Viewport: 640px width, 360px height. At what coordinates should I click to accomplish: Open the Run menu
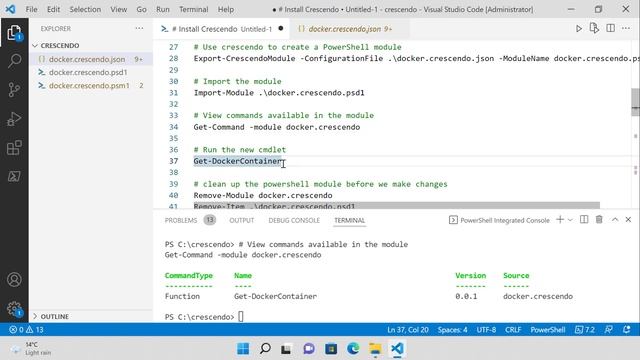pyautogui.click(x=162, y=9)
